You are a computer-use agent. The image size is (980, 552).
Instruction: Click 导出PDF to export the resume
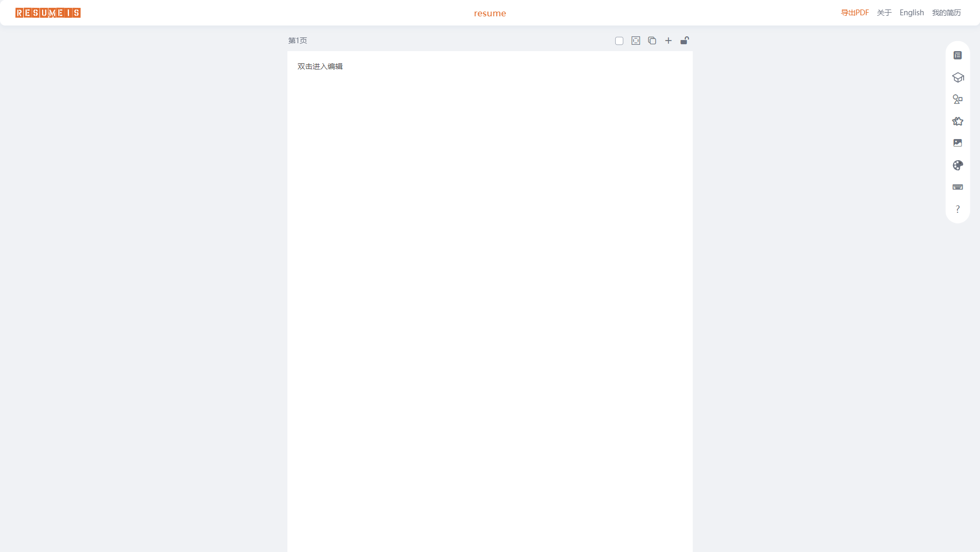click(x=855, y=13)
